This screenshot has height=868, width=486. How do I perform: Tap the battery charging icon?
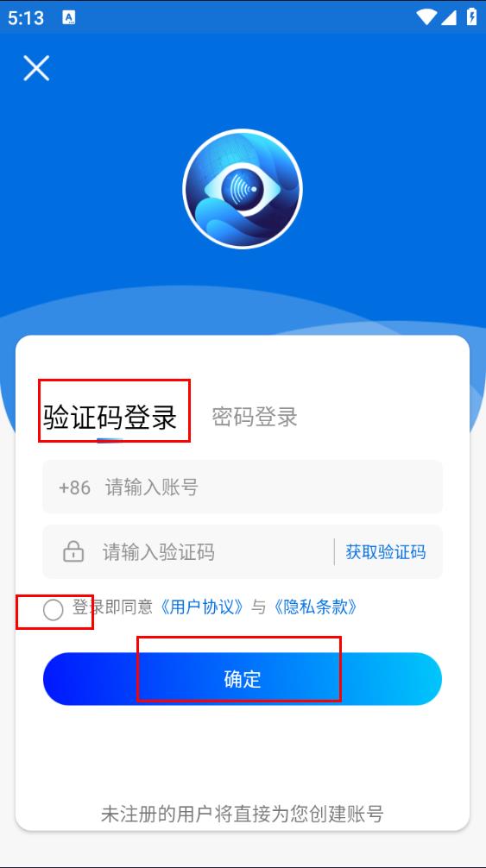tap(471, 16)
